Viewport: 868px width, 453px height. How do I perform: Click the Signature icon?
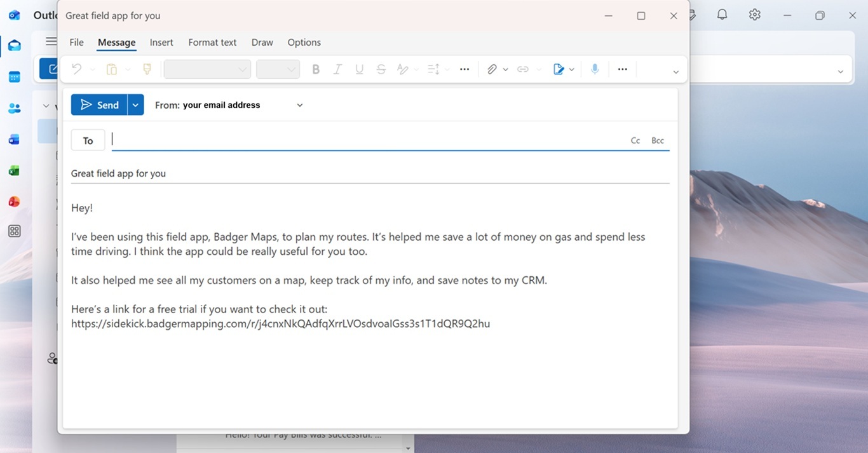click(x=559, y=69)
